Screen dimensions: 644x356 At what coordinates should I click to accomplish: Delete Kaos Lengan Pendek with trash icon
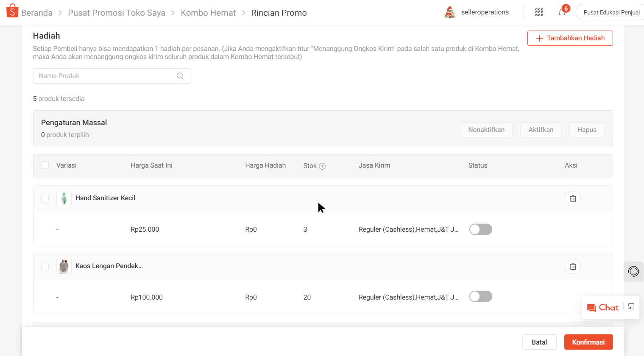coord(573,266)
